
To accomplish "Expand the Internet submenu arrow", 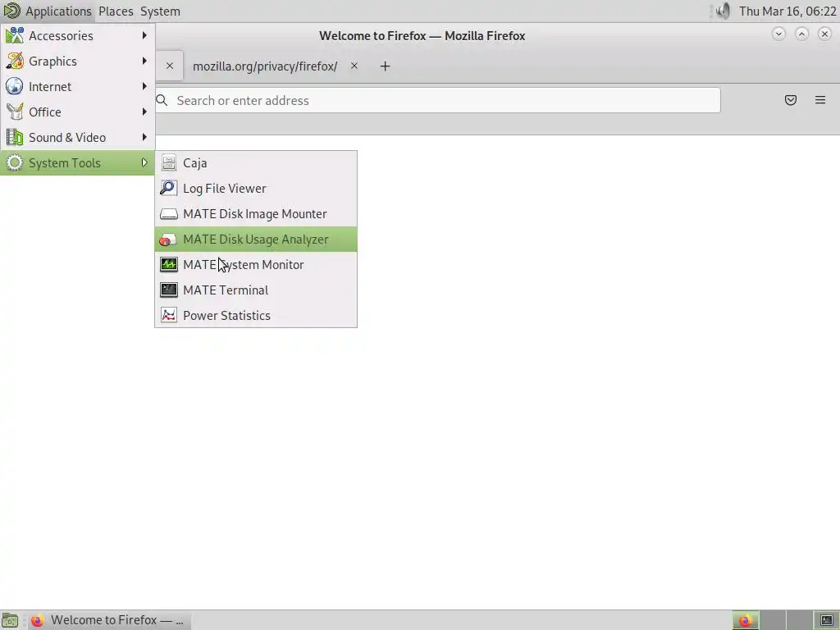I will tap(144, 86).
